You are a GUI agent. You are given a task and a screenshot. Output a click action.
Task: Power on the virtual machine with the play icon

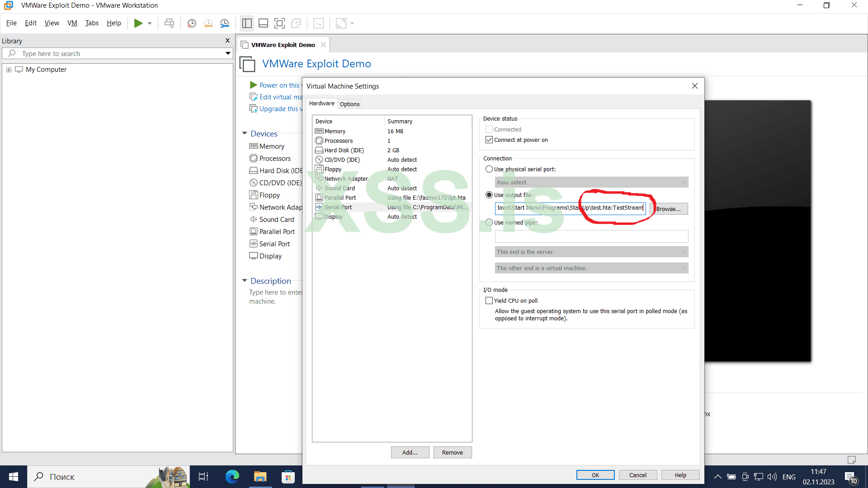pos(139,23)
